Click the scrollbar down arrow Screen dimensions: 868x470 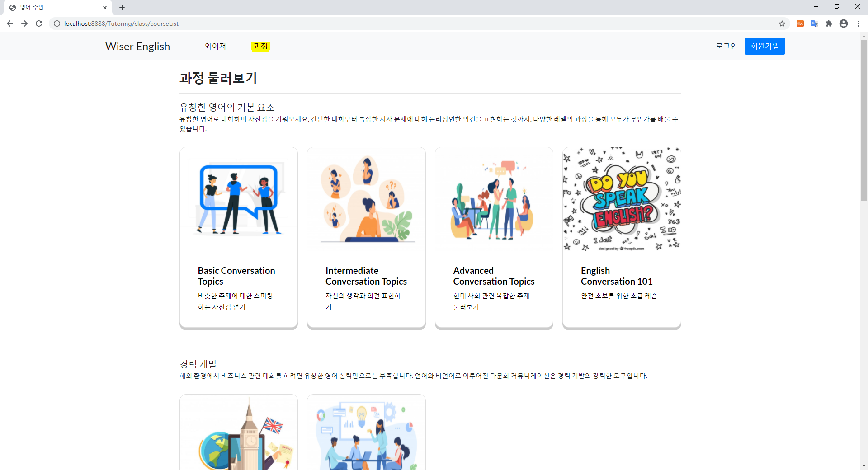[x=864, y=465]
